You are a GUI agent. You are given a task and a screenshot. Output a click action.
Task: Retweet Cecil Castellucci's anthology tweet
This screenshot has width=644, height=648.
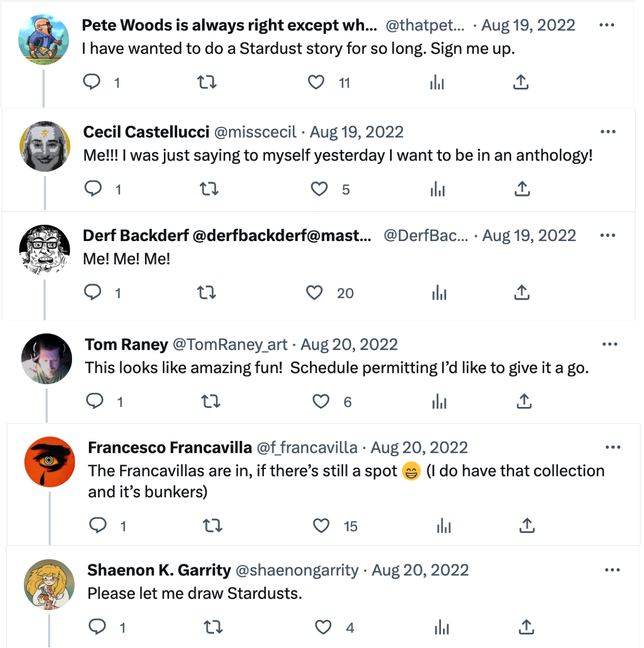(209, 189)
